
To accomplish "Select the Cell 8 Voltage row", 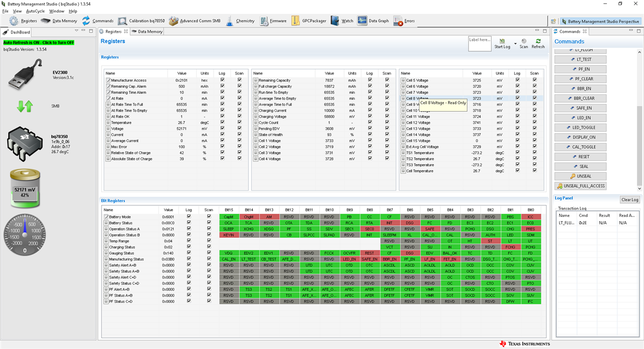I will click(471, 98).
